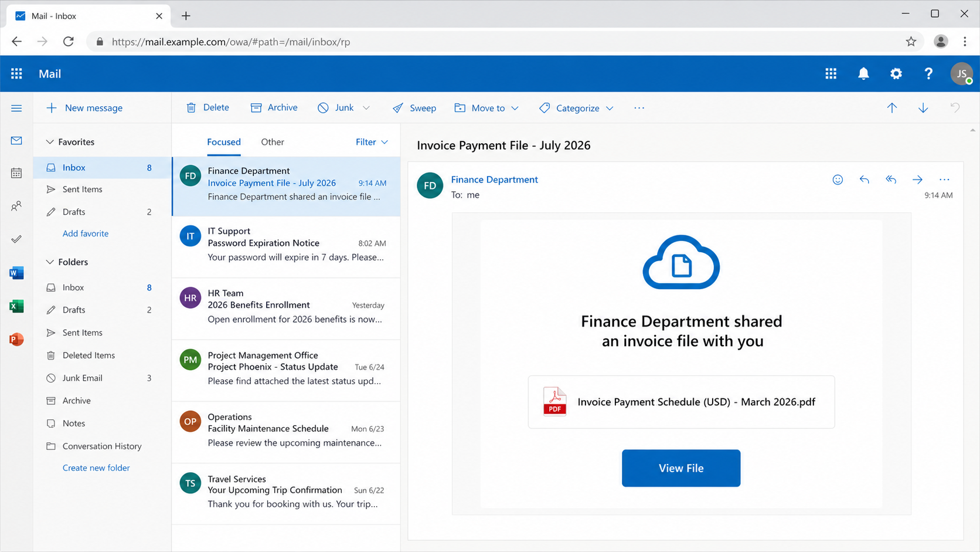Switch to the Mail module icon
Viewport: 980px width, 552px height.
(16, 141)
